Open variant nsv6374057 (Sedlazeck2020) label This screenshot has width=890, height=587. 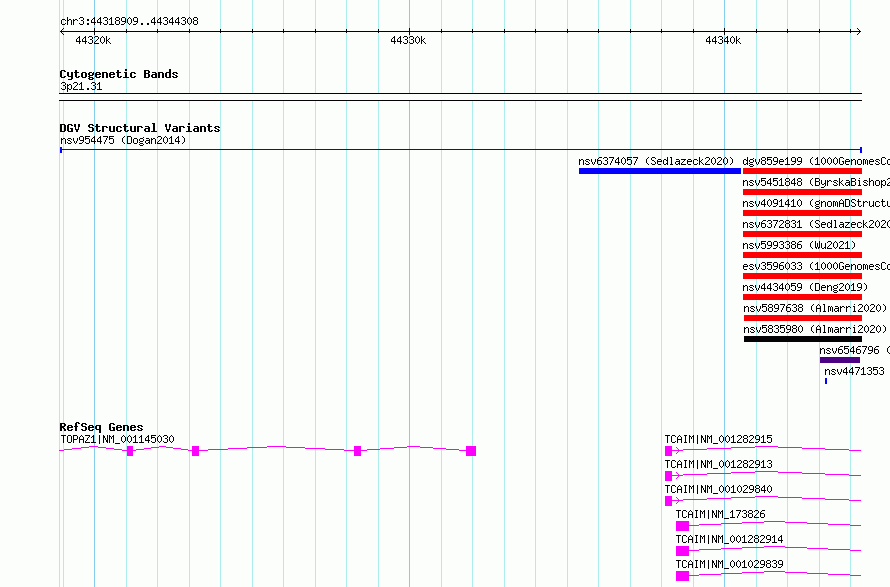point(656,161)
